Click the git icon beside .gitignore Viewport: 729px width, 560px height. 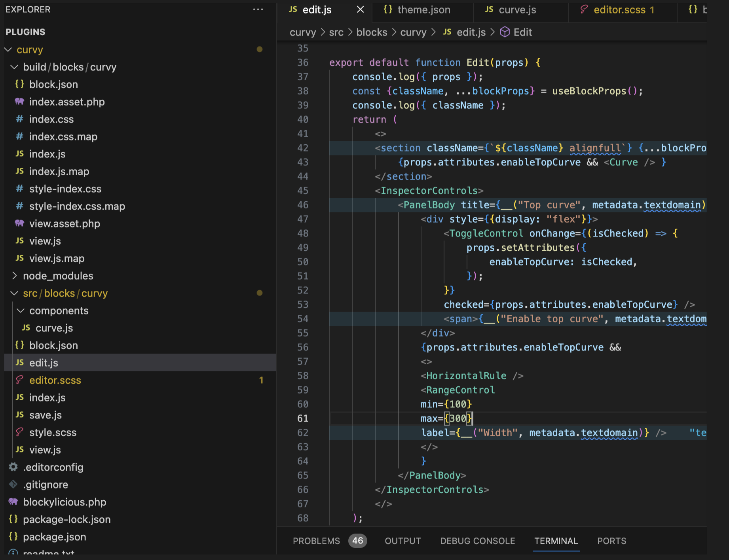pyautogui.click(x=13, y=484)
